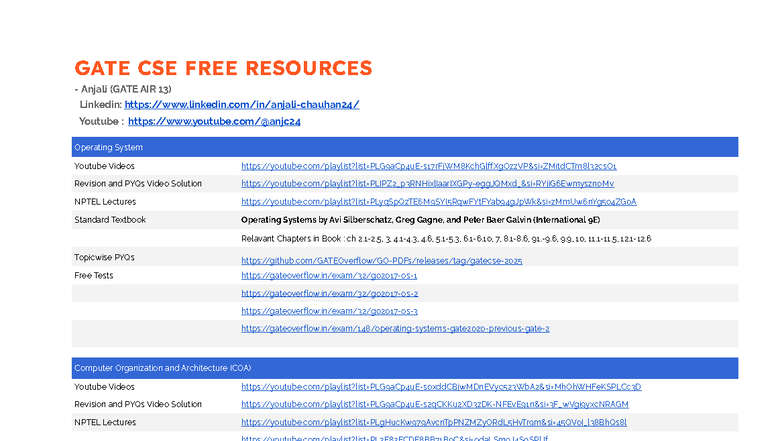Open OS Revision and PYQs Video Solution link
The image size is (784, 441).
[428, 184]
